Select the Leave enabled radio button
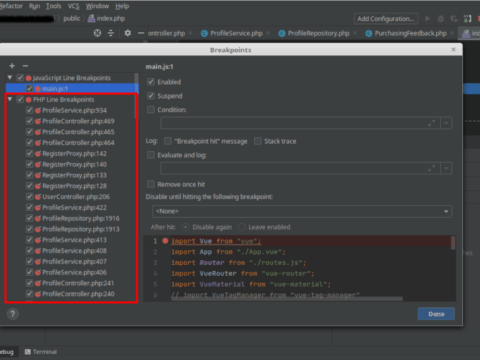480x360 pixels. click(x=241, y=227)
